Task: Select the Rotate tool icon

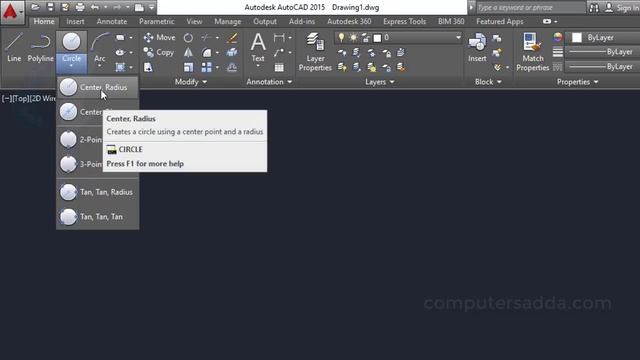Action: click(188, 38)
